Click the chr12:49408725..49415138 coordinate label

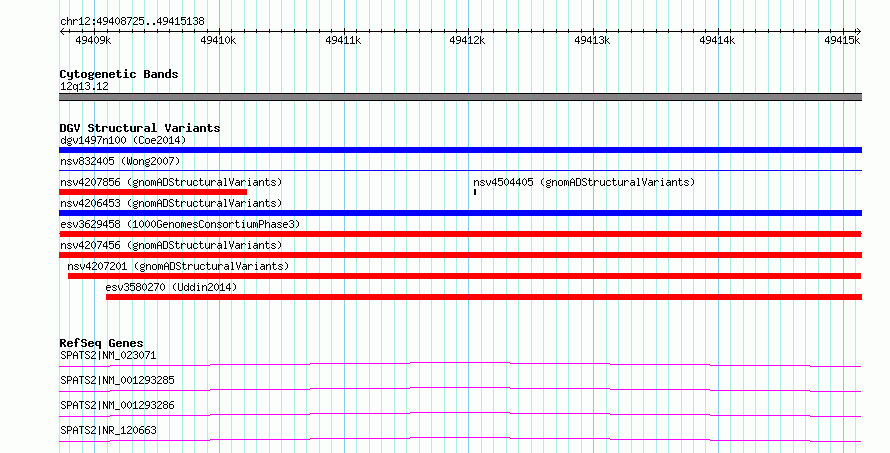click(x=132, y=22)
